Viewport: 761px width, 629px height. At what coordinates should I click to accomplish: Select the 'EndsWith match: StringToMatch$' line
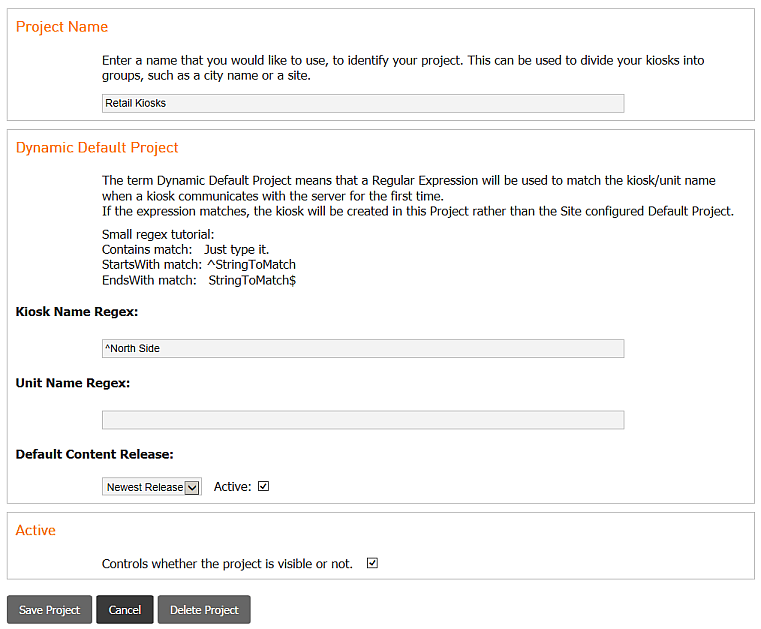[x=199, y=280]
